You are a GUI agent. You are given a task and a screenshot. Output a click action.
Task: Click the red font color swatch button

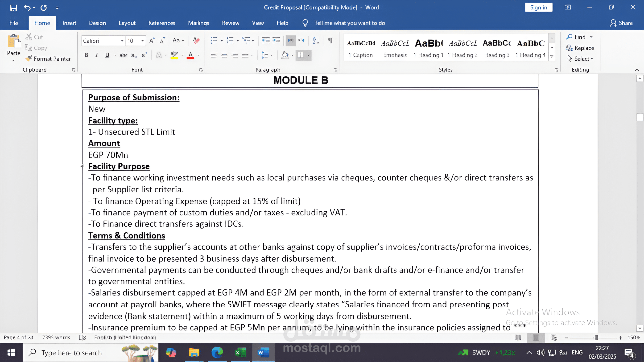tap(190, 55)
